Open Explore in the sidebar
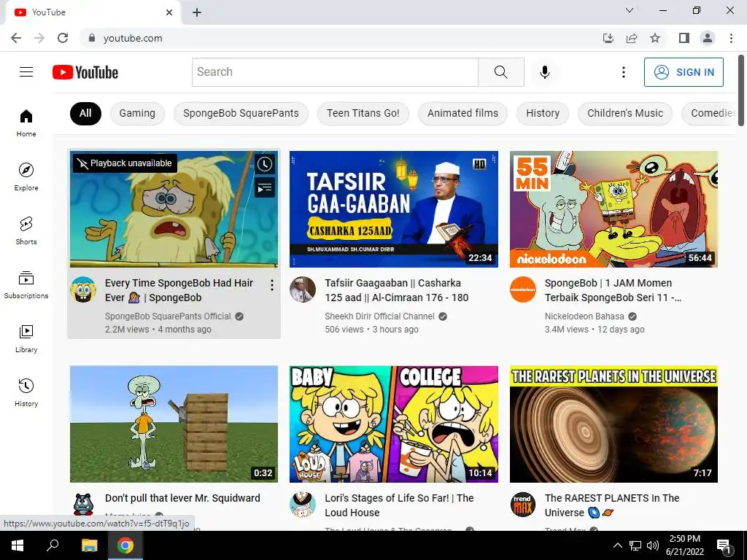Image resolution: width=747 pixels, height=560 pixels. coord(26,176)
